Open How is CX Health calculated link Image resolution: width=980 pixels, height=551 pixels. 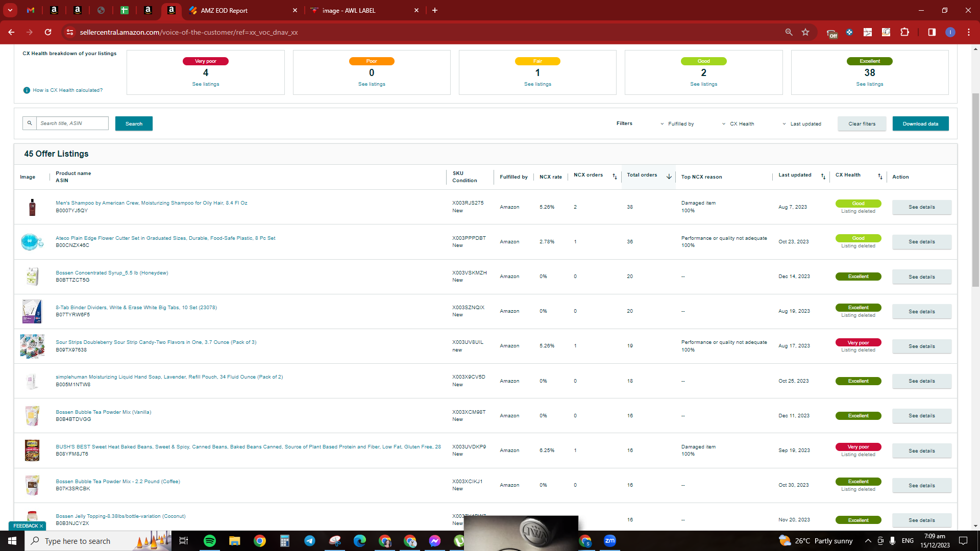point(67,90)
